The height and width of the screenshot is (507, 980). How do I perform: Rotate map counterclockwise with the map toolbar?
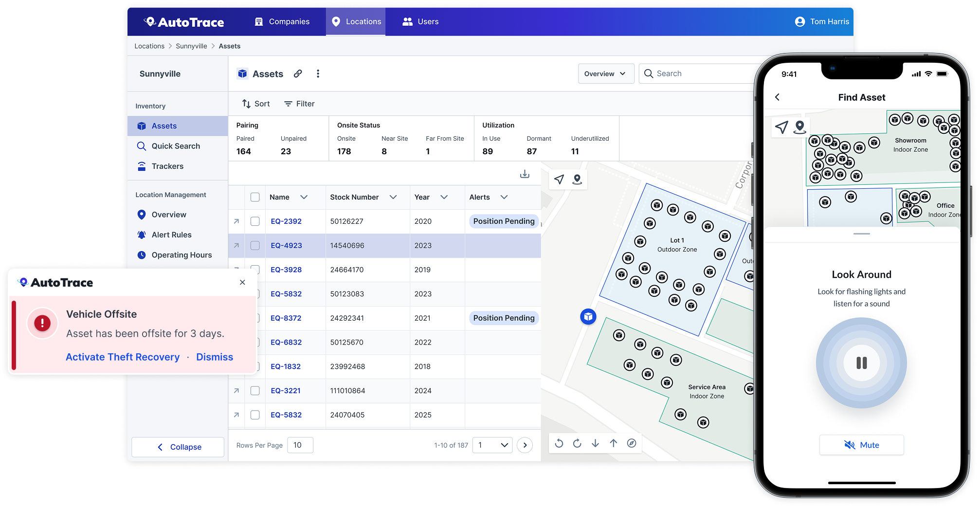point(559,443)
